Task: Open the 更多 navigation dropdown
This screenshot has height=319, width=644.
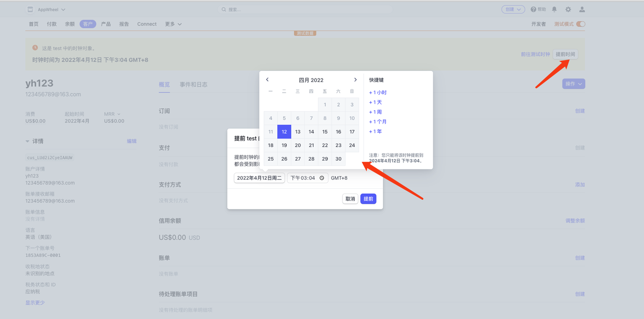Action: (173, 24)
